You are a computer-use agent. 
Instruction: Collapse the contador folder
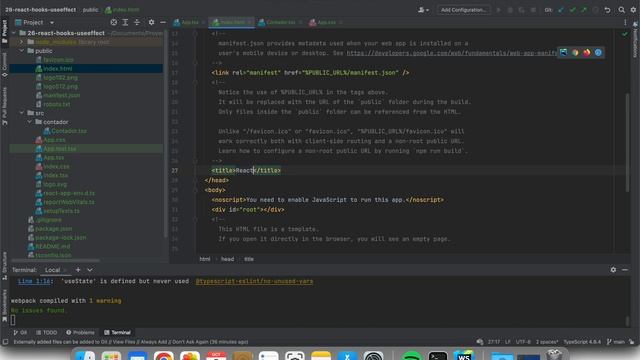click(30, 122)
